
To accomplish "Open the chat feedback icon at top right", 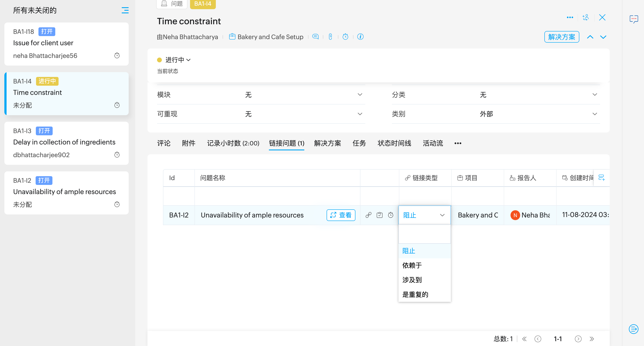I will (x=634, y=19).
